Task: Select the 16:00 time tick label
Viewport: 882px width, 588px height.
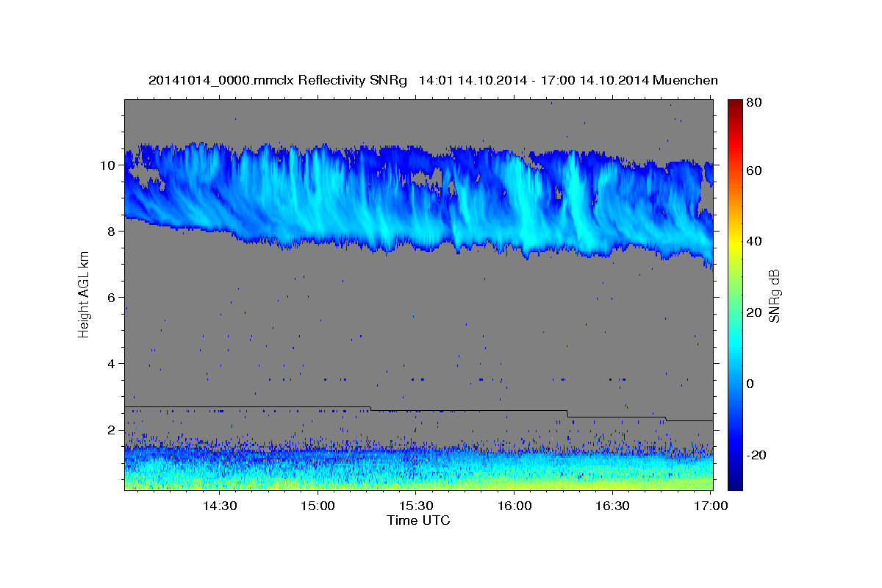Action: (x=514, y=506)
